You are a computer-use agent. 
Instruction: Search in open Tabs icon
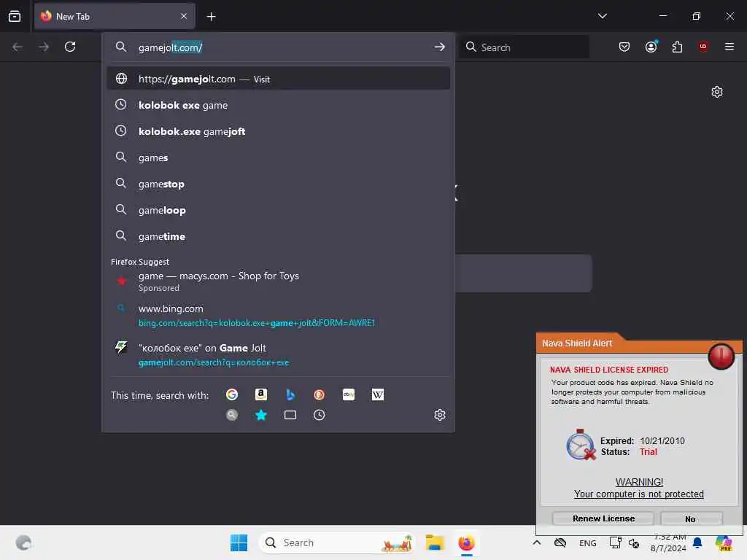(x=290, y=415)
